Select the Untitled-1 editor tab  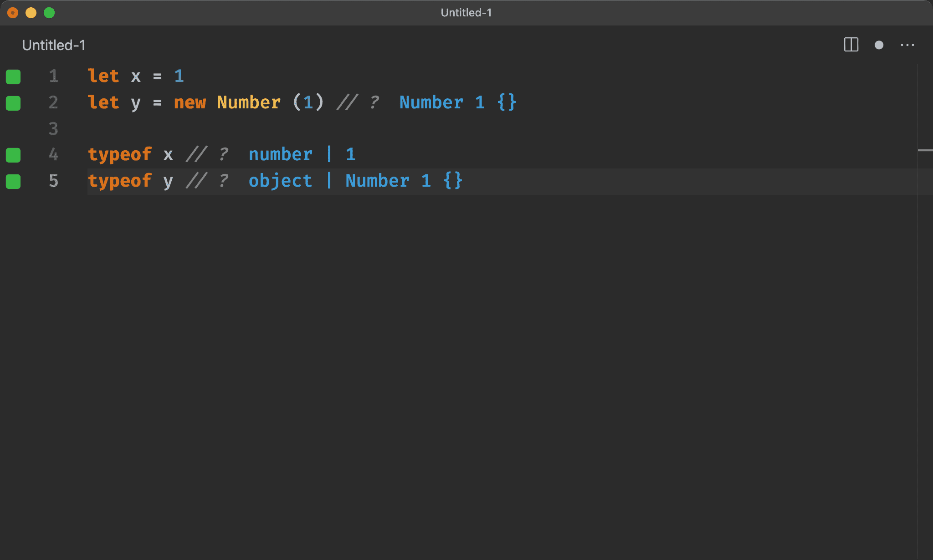point(53,45)
